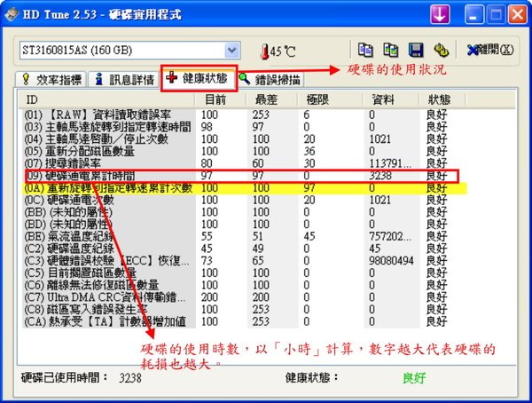Select row (BE) 氣流溫度紀錄
This screenshot has height=403, width=532.
click(245, 236)
